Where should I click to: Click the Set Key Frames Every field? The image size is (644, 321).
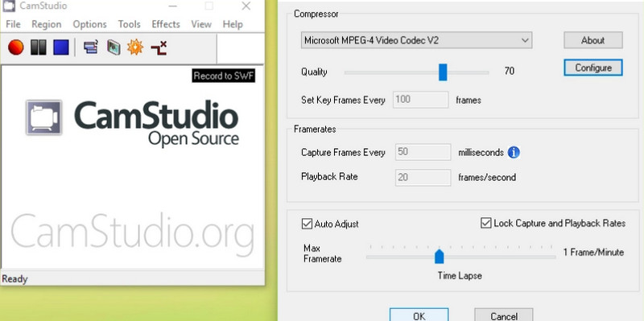[x=420, y=100]
